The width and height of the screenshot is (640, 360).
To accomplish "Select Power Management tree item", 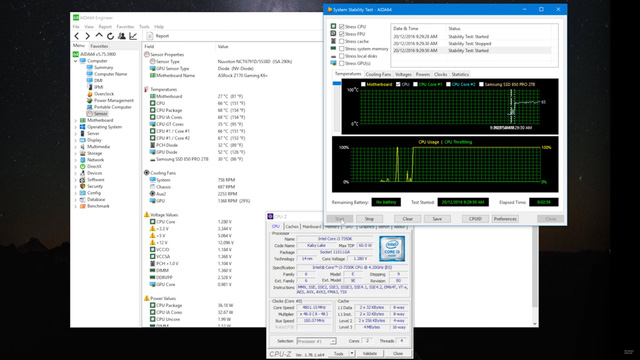I will (113, 100).
